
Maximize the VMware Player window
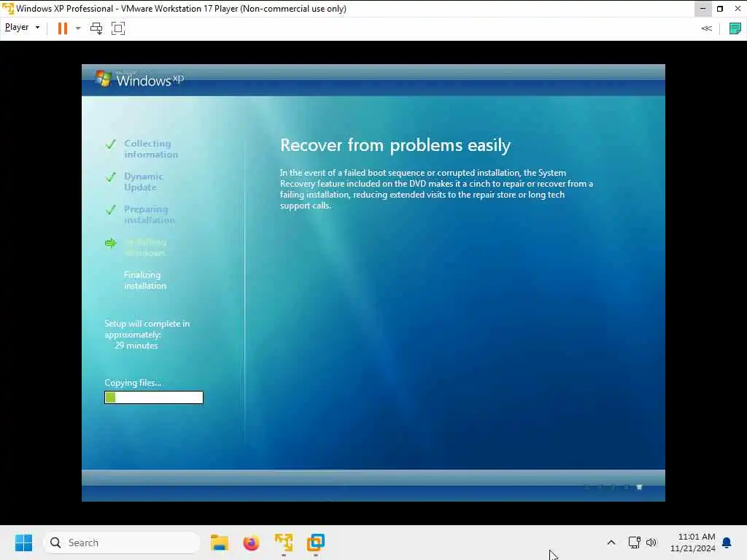[720, 9]
